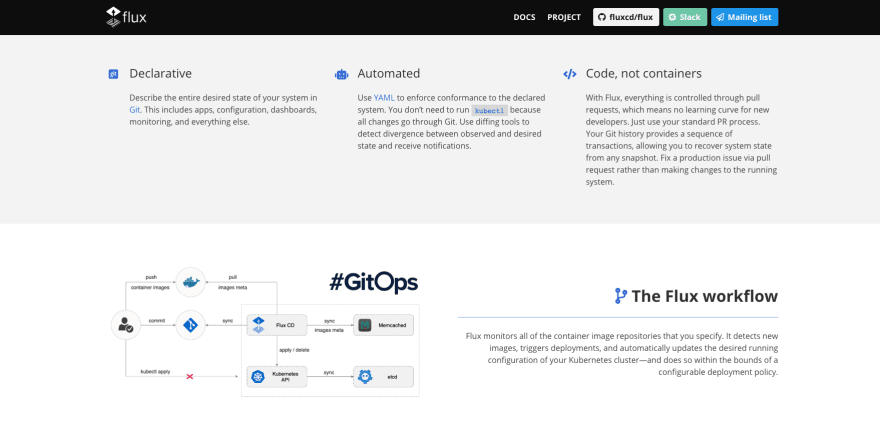Click the user icon in diagram

point(126,325)
